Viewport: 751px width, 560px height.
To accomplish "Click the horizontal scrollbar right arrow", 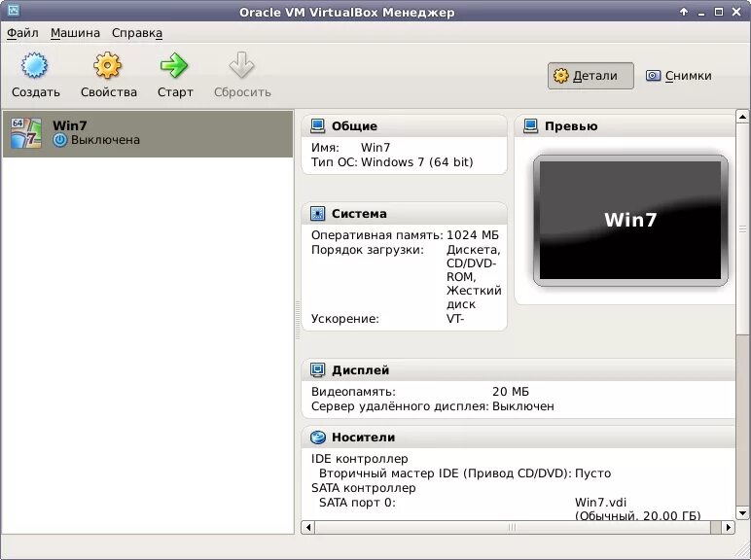I will (728, 527).
